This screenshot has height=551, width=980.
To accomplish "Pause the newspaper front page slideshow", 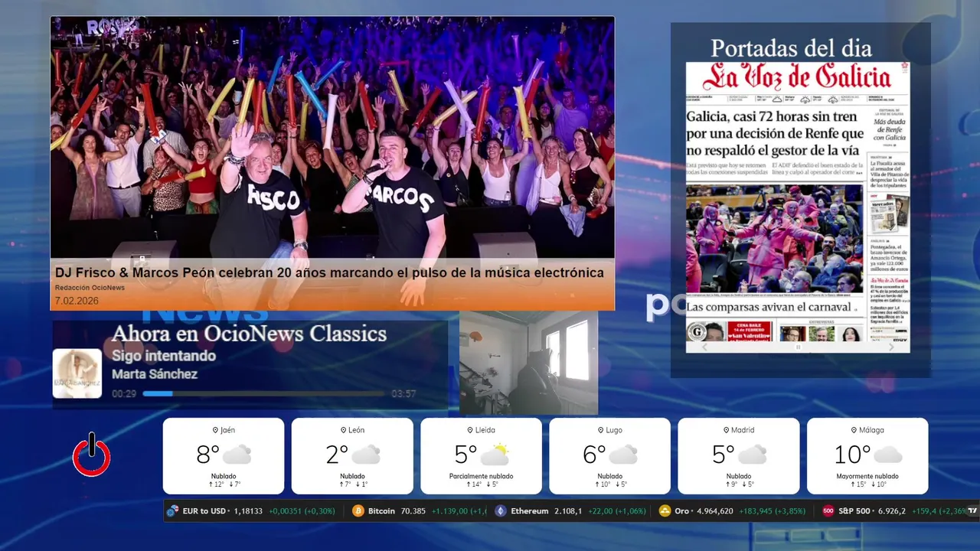I will click(798, 347).
